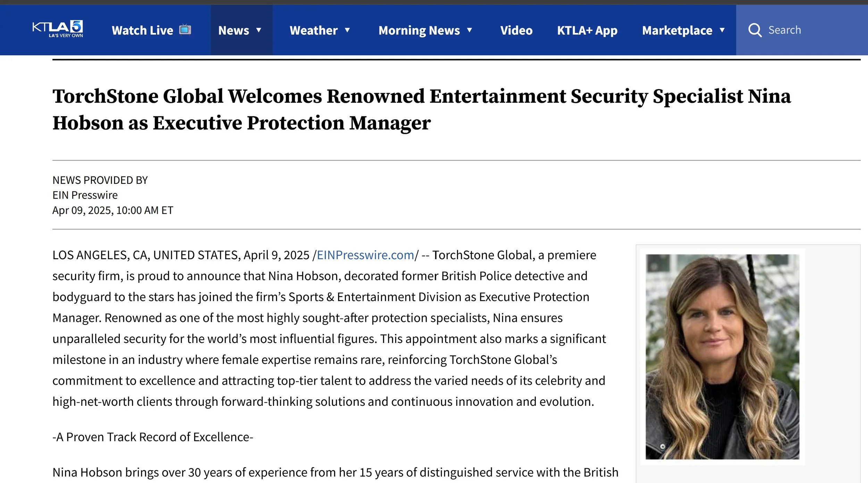Click the TV icon beside Watch Live
This screenshot has height=483, width=868.
[185, 30]
